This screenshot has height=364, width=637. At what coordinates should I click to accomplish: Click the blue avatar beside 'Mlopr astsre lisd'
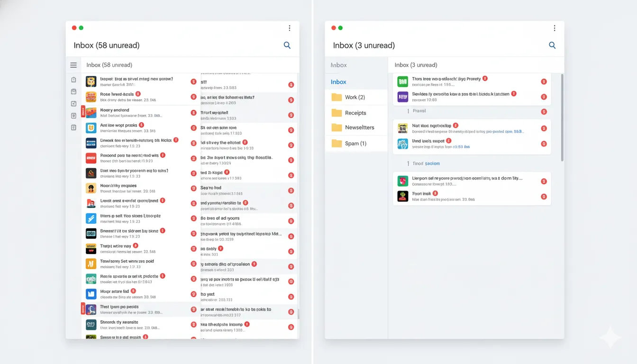coord(91,294)
